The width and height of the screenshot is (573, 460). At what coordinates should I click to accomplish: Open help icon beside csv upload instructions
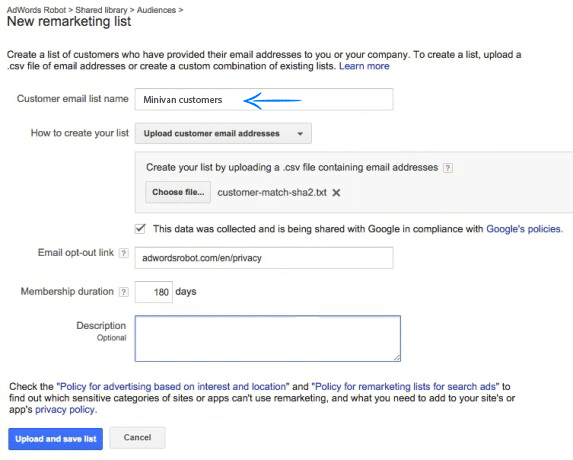tap(448, 168)
